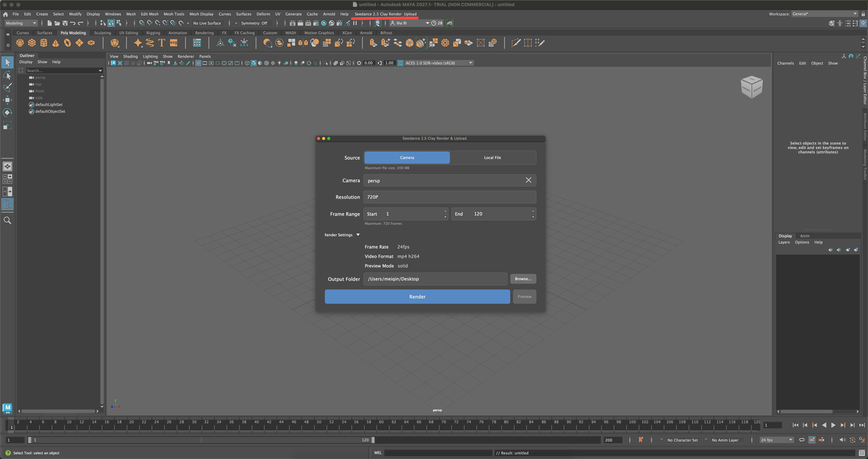Open the Upload menu item
868x459 pixels.
point(410,14)
